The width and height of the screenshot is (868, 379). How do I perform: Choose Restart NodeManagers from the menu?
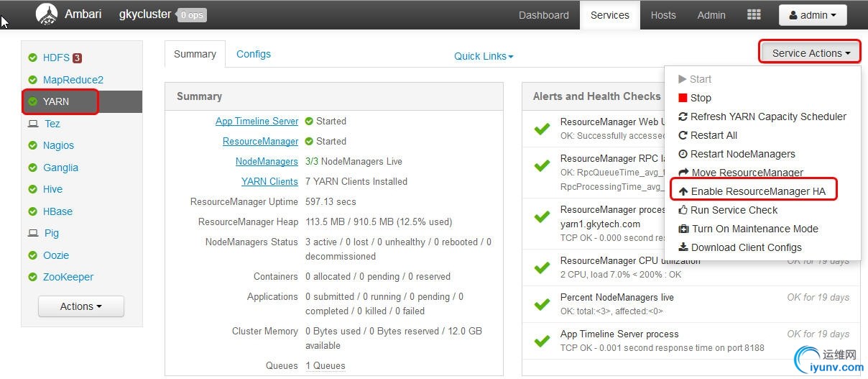742,154
